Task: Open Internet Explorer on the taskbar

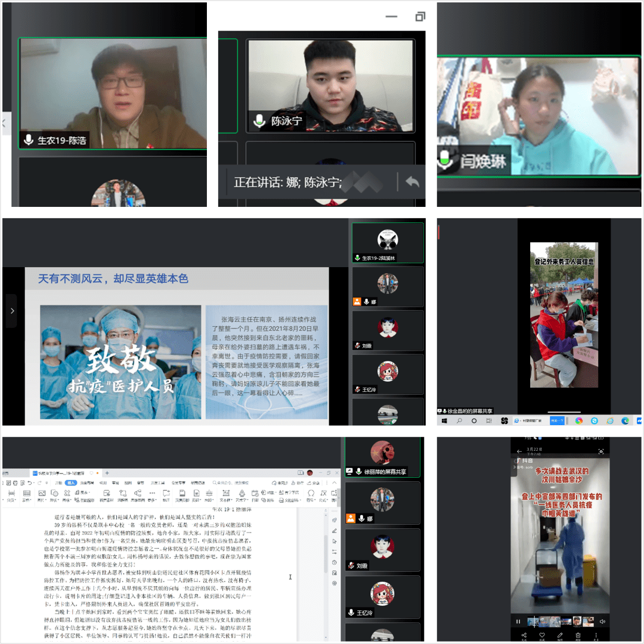Action: tap(610, 420)
